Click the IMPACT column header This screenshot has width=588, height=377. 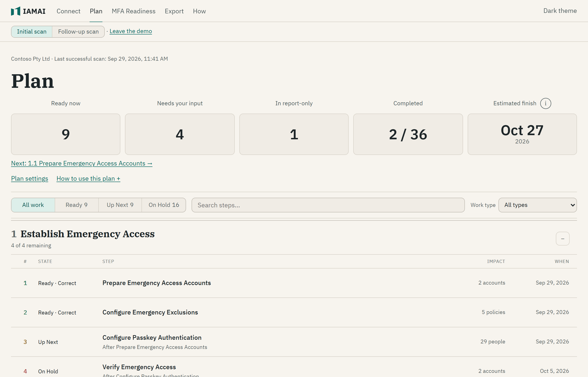point(496,261)
